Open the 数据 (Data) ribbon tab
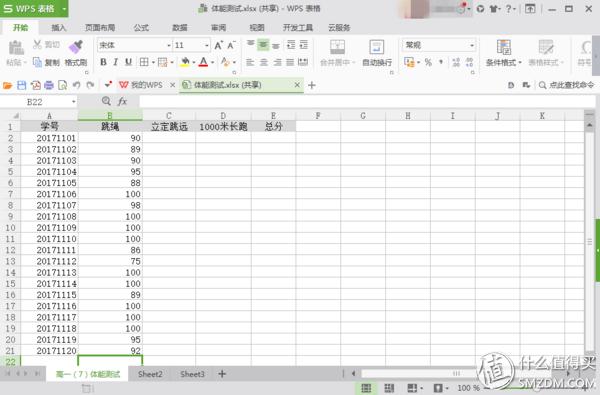Image resolution: width=600 pixels, height=395 pixels. click(x=179, y=28)
